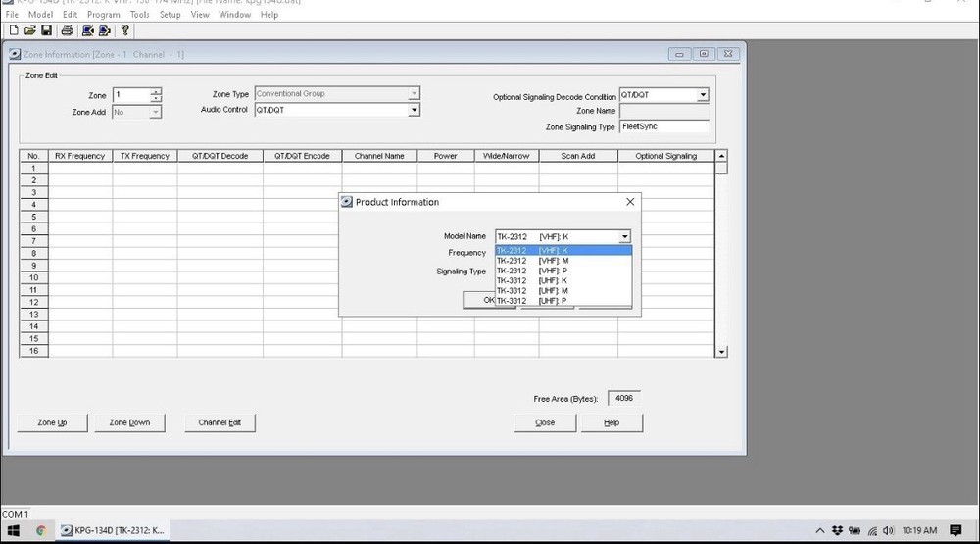Image resolution: width=980 pixels, height=544 pixels.
Task: Click OK in Product Information dialog
Action: tap(479, 300)
